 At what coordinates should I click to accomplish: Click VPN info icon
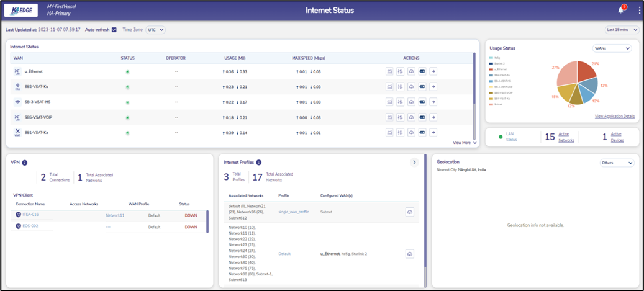point(25,163)
